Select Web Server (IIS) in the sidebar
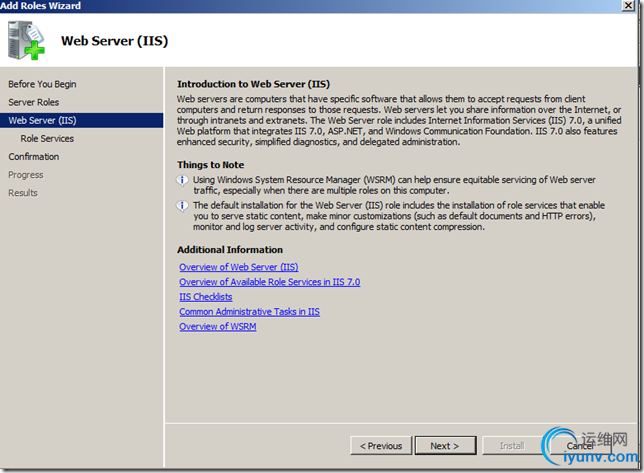 (x=81, y=120)
